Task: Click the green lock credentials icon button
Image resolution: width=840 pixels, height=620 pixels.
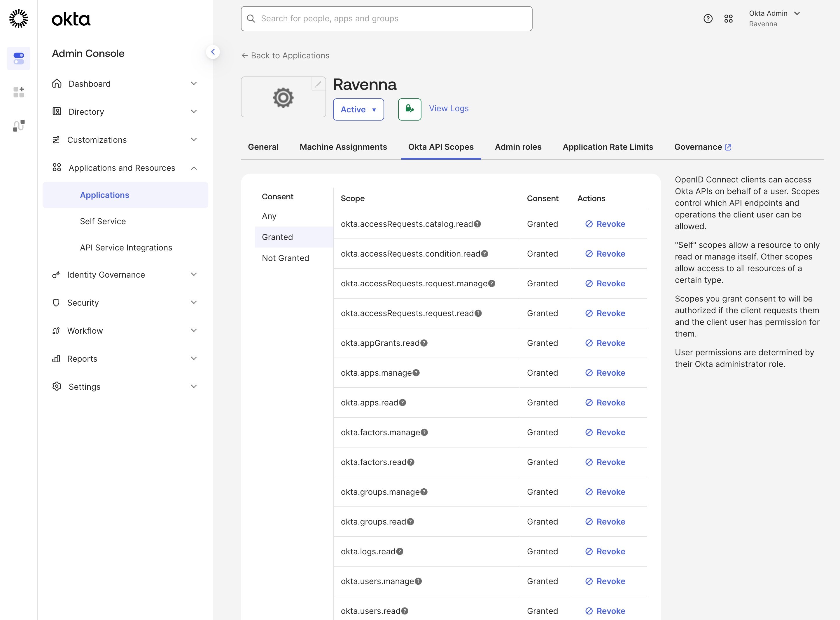Action: 409,109
